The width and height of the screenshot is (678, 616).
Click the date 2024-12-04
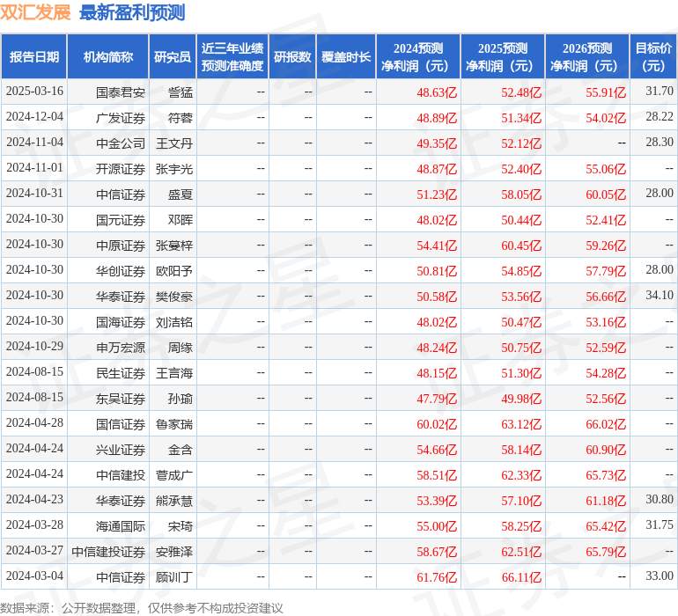[x=34, y=117]
